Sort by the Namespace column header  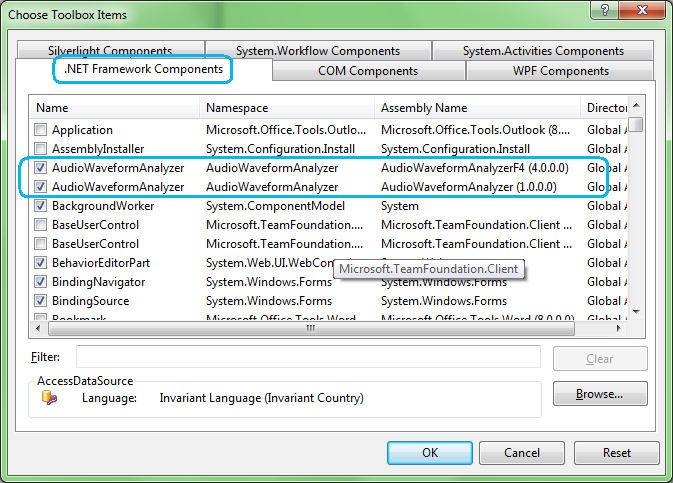coord(286,107)
